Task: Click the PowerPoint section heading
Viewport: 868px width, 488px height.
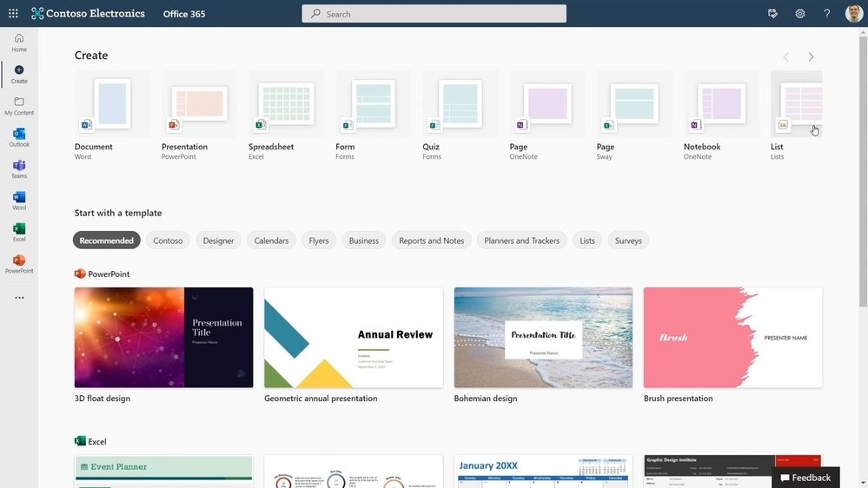Action: 103,274
